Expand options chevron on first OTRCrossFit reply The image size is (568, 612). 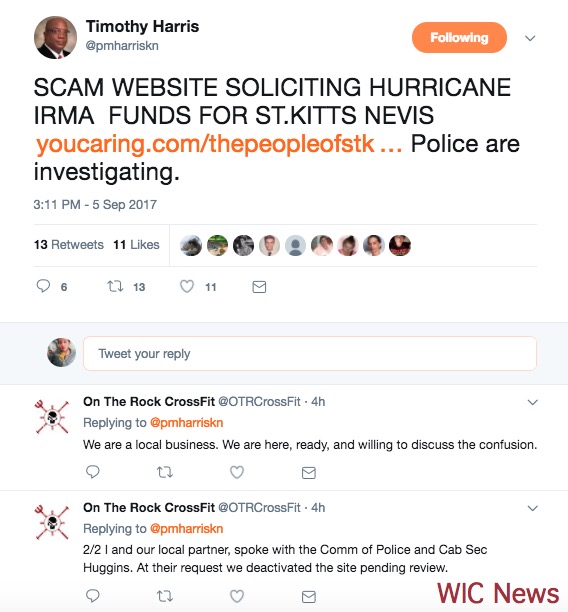pyautogui.click(x=532, y=402)
